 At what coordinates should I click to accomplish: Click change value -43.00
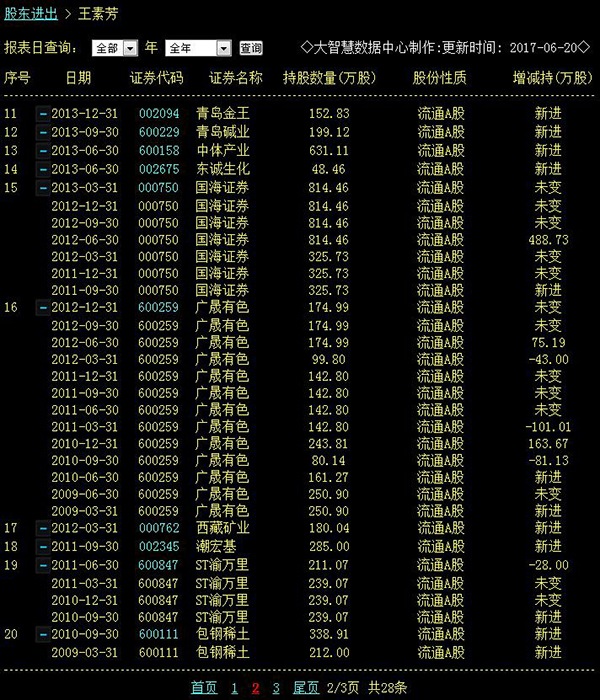coord(549,360)
